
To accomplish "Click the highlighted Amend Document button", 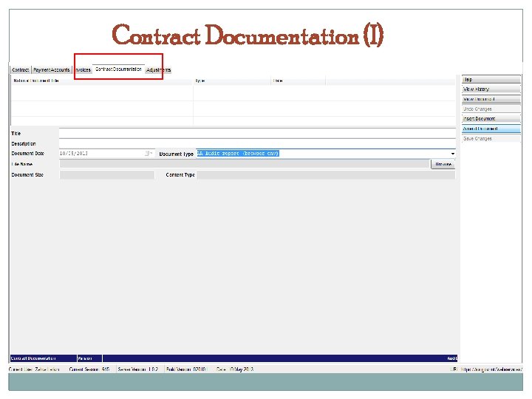I will point(491,129).
